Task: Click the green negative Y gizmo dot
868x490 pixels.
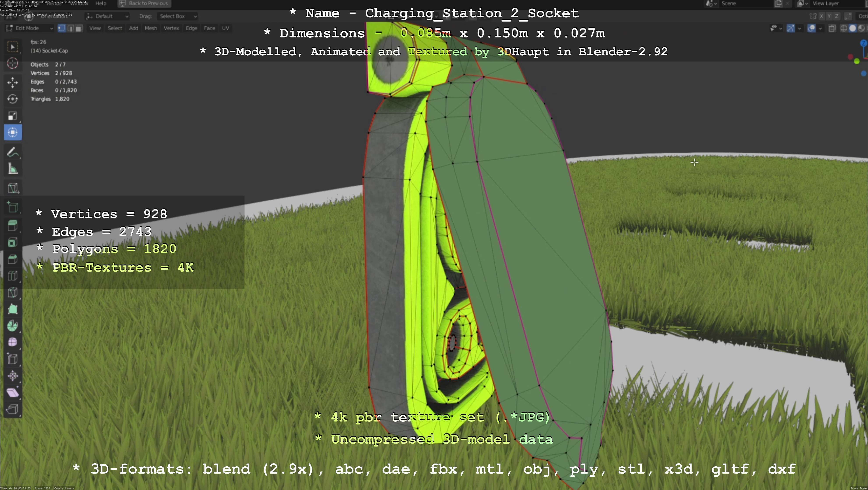Action: 857,61
